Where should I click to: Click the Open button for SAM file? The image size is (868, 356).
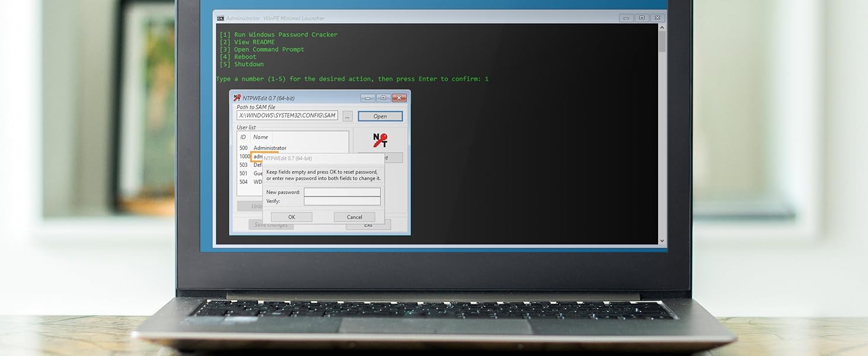tap(380, 116)
